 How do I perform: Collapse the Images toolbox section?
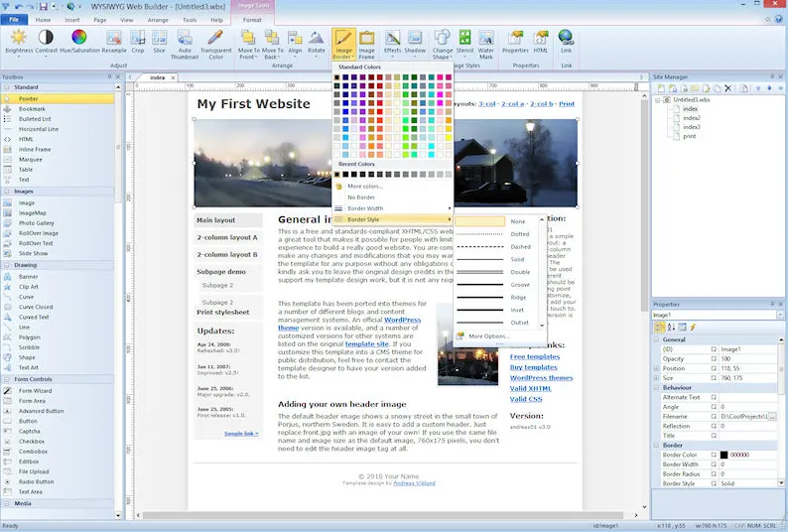(x=7, y=192)
